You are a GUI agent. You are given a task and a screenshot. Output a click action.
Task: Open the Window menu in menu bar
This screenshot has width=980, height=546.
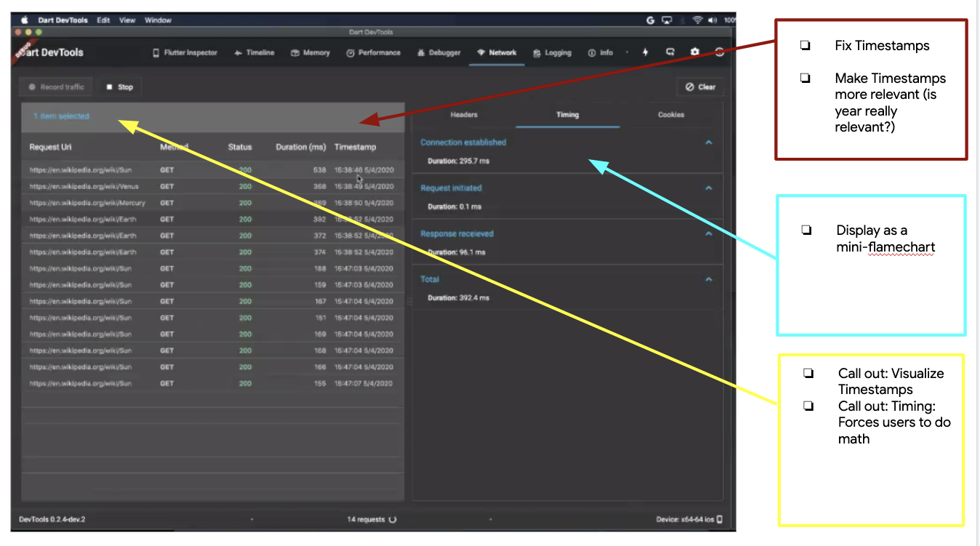158,20
